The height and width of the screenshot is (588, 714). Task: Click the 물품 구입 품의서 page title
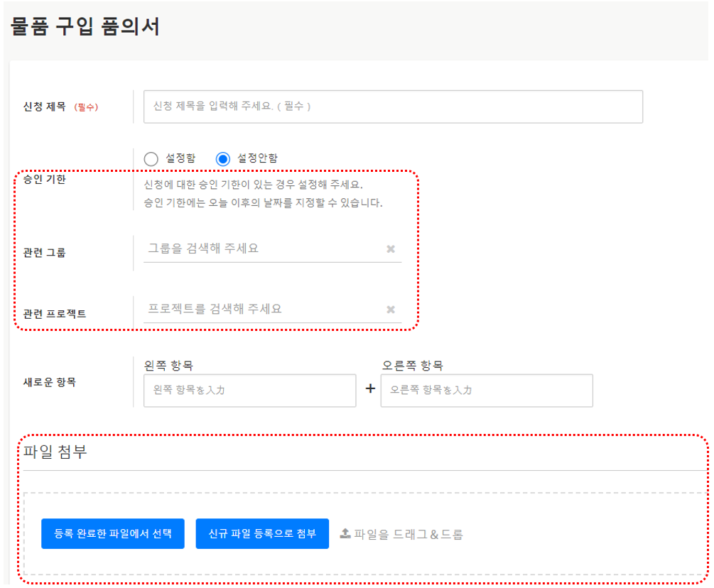click(x=85, y=26)
